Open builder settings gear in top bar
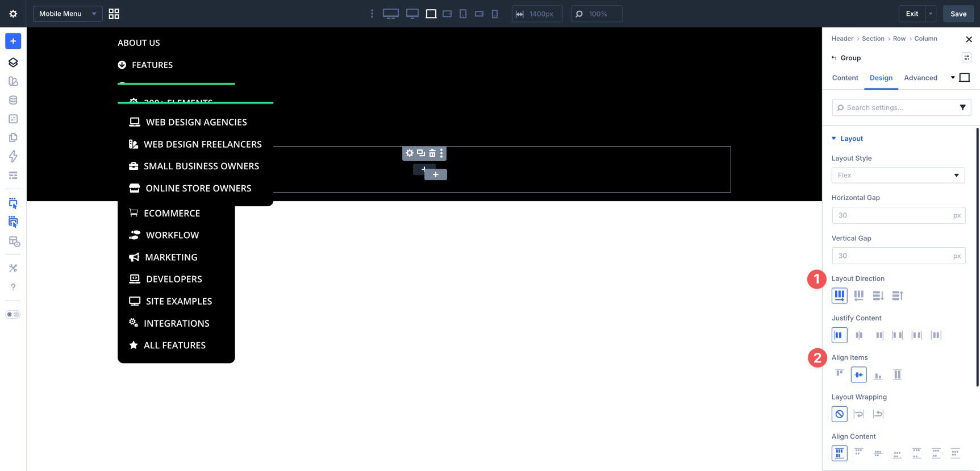This screenshot has width=980, height=471. [13, 14]
